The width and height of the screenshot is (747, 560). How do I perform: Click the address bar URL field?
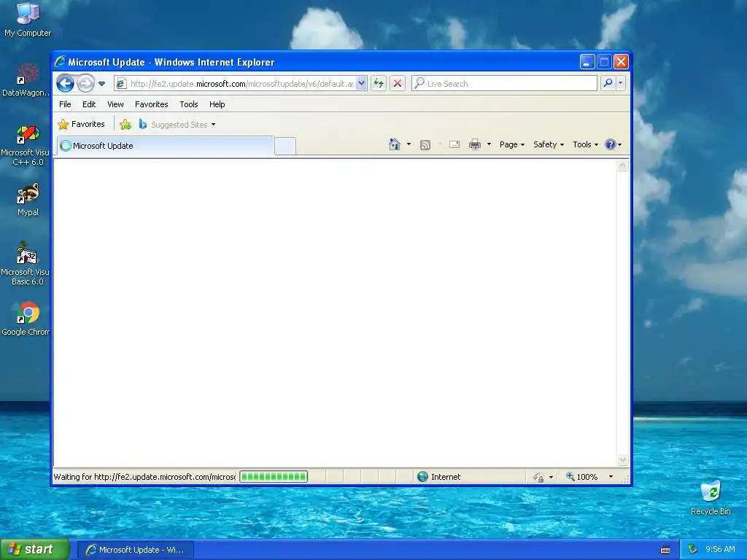coord(241,84)
